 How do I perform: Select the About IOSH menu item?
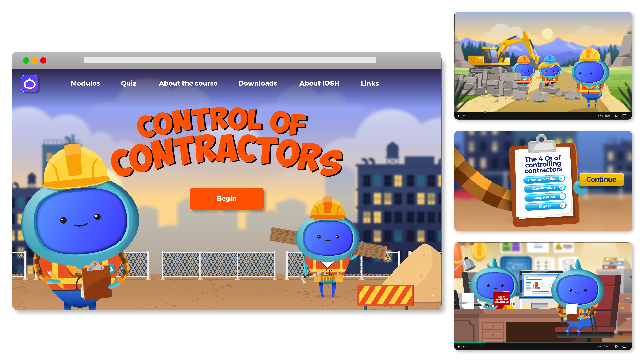[320, 83]
